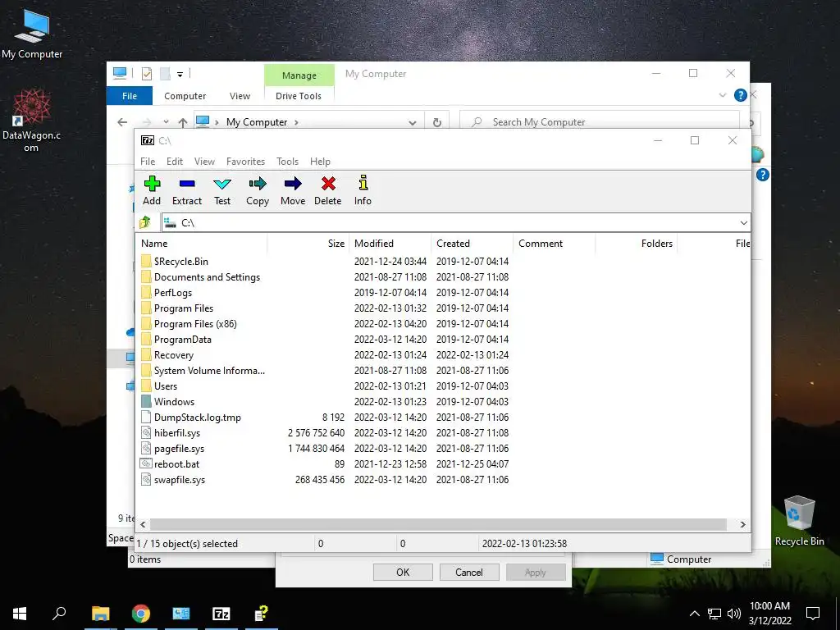The image size is (840, 630).
Task: Switch to the Explorer Computer ribbon tab
Action: tap(185, 96)
